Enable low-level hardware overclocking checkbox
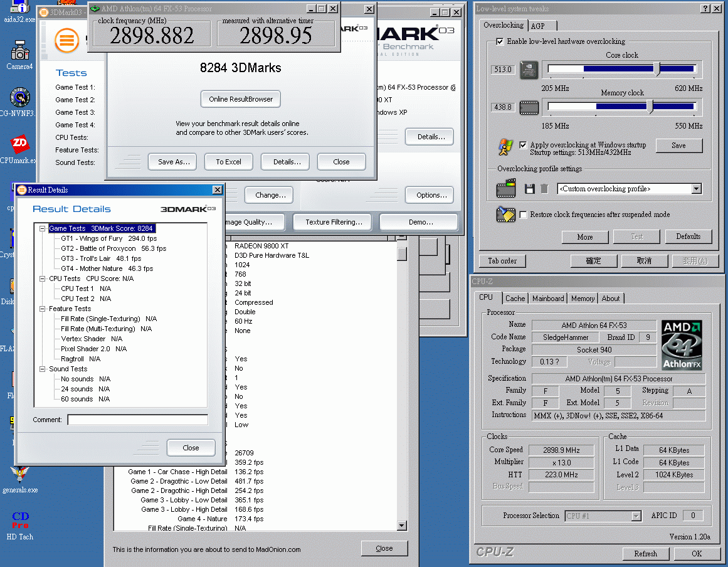The image size is (728, 567). pos(500,41)
